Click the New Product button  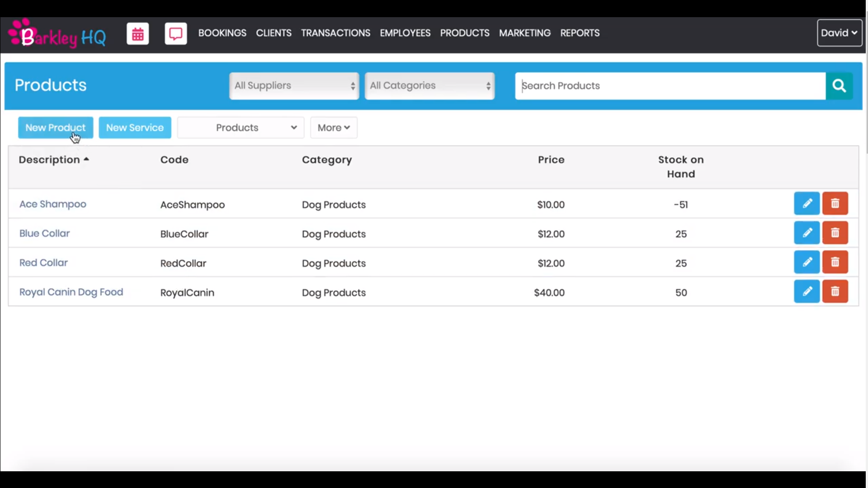(55, 127)
